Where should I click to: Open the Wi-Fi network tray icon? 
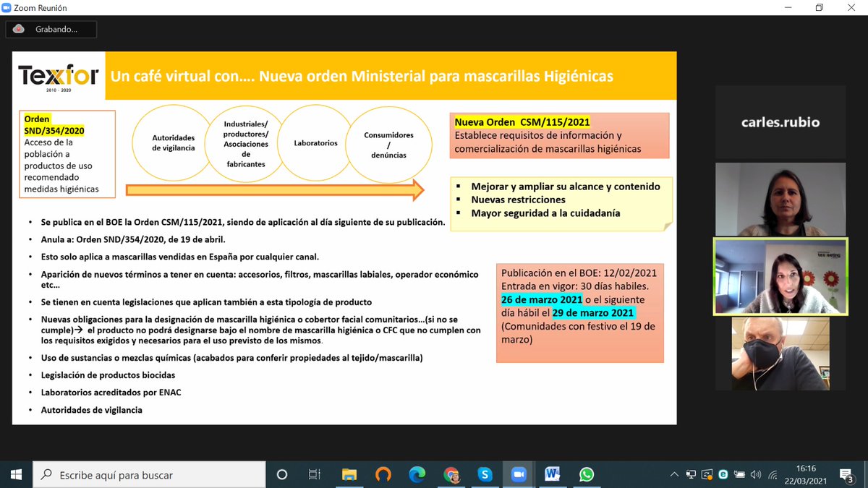point(773,475)
